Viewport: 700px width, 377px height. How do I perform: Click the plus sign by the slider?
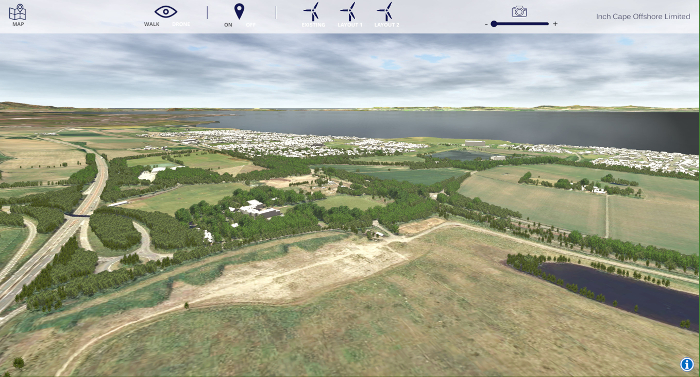(x=555, y=24)
